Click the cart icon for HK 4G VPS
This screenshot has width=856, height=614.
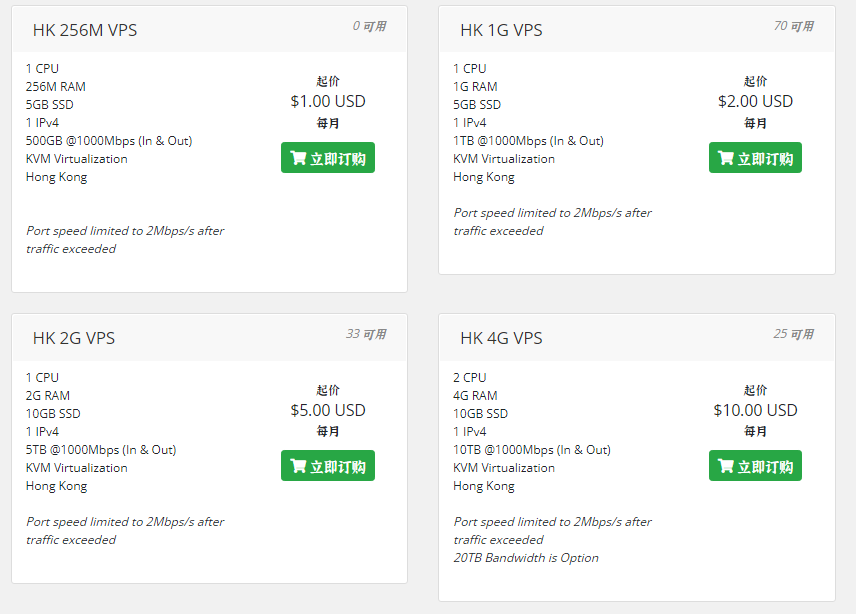pos(726,466)
